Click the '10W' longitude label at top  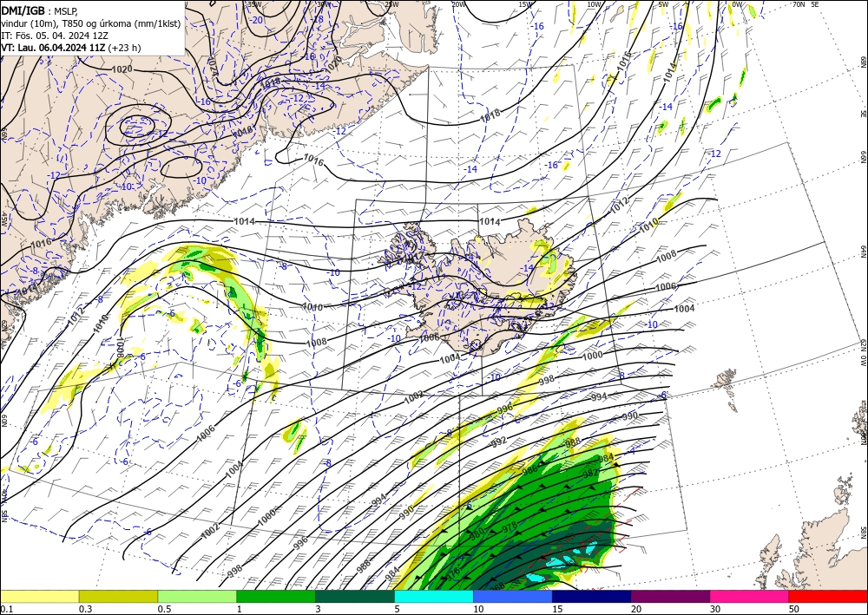pyautogui.click(x=594, y=4)
